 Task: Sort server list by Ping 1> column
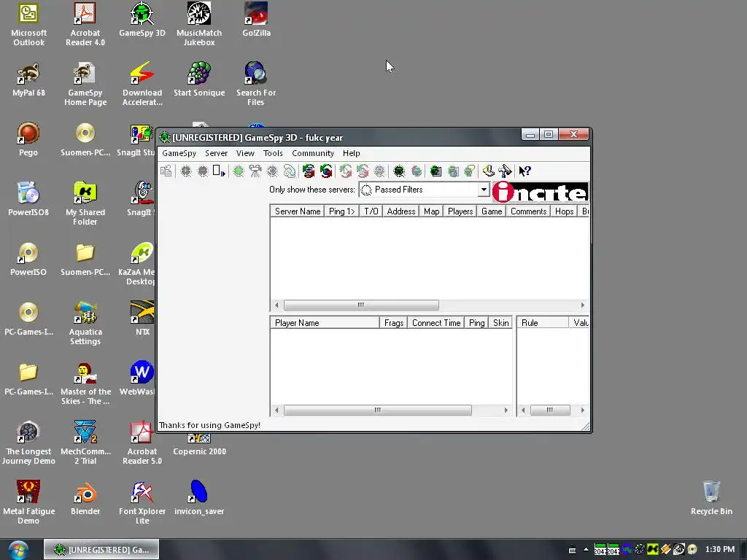pyautogui.click(x=341, y=211)
